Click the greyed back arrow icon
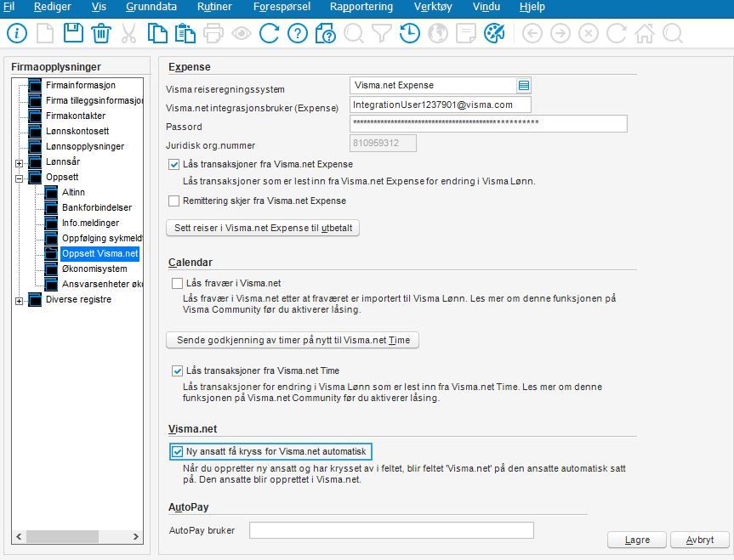734x560 pixels. (532, 34)
